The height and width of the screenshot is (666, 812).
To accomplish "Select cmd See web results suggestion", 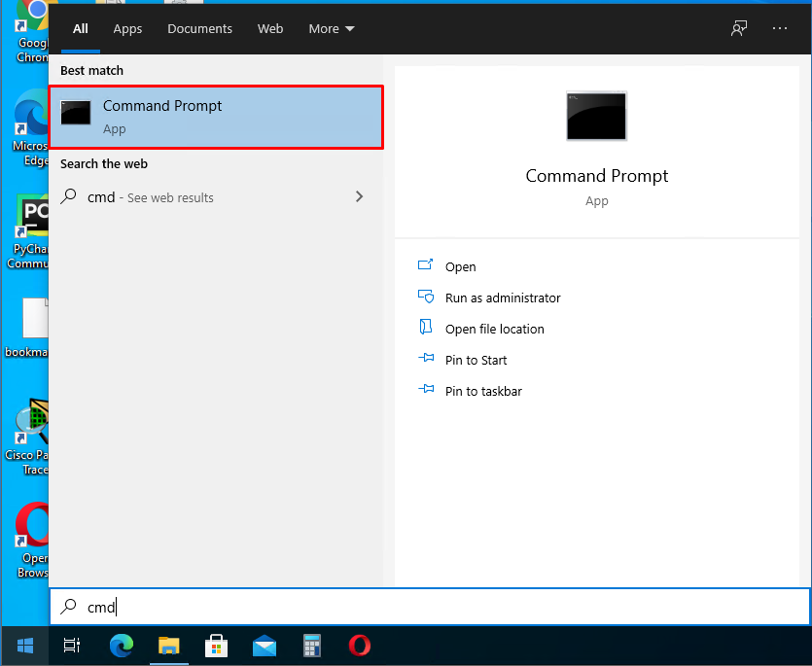I will [x=216, y=197].
